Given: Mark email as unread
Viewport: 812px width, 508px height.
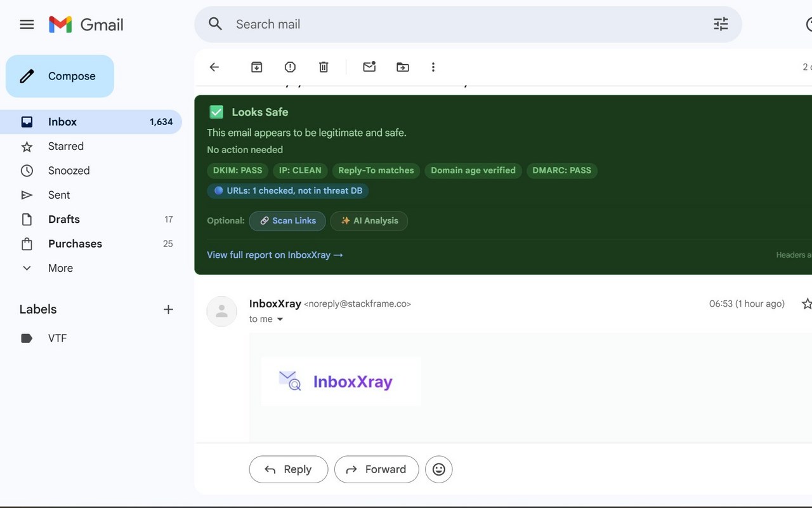Looking at the screenshot, I should coord(369,67).
